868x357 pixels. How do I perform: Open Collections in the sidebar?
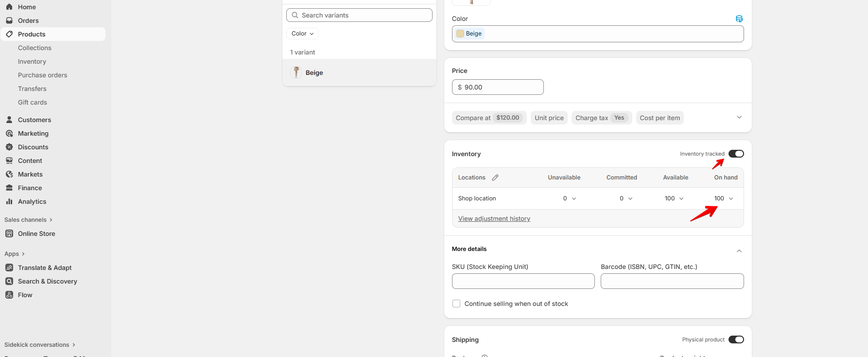[35, 48]
